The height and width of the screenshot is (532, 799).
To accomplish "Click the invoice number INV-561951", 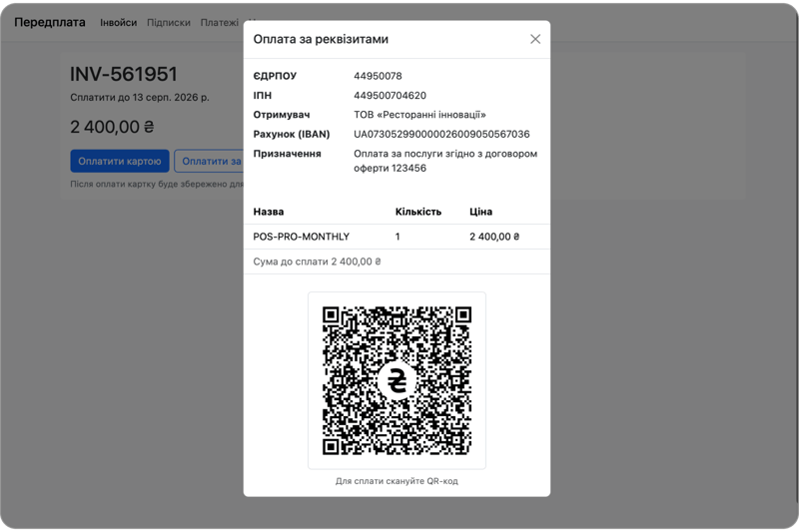I will pyautogui.click(x=124, y=74).
